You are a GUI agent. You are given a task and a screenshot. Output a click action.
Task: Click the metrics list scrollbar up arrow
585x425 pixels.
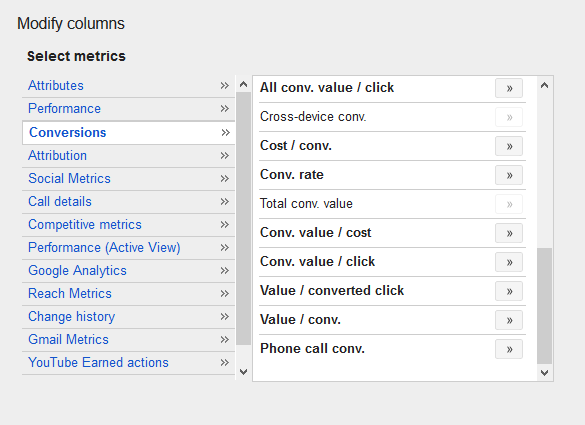(x=544, y=85)
